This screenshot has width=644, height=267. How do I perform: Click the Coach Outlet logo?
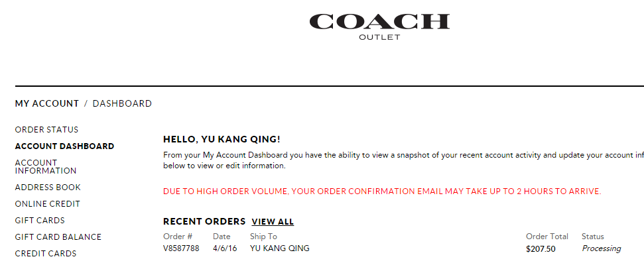click(x=379, y=26)
